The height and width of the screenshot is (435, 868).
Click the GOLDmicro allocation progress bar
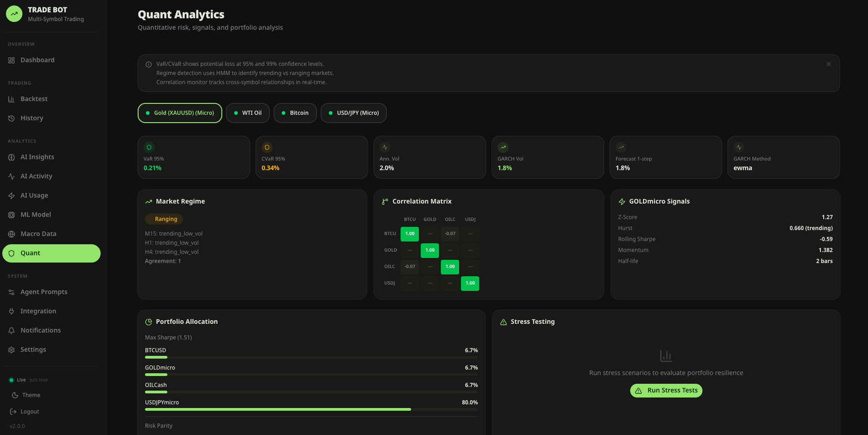coord(311,375)
